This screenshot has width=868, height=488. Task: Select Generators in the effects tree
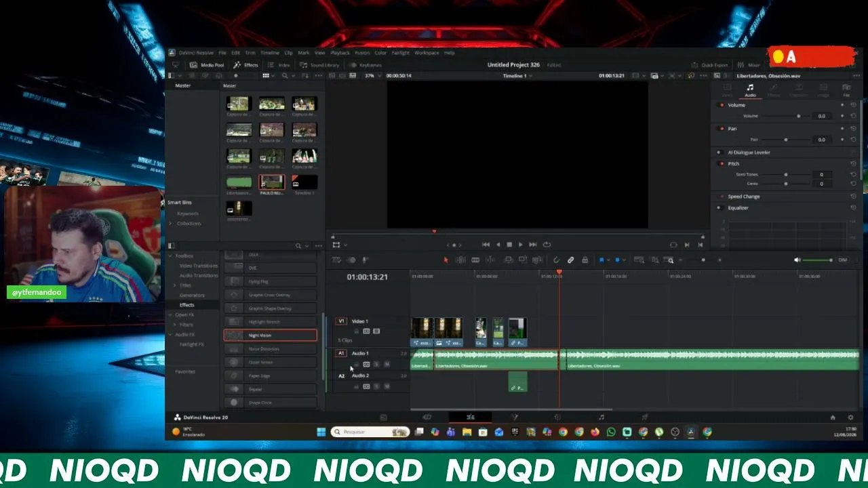192,296
